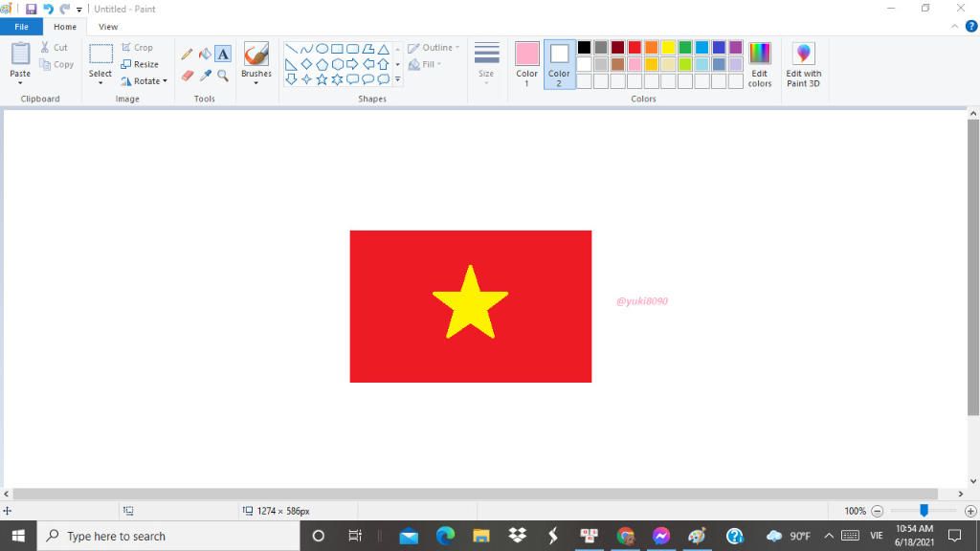Image resolution: width=980 pixels, height=551 pixels.
Task: Select the Line shape
Action: click(x=291, y=49)
